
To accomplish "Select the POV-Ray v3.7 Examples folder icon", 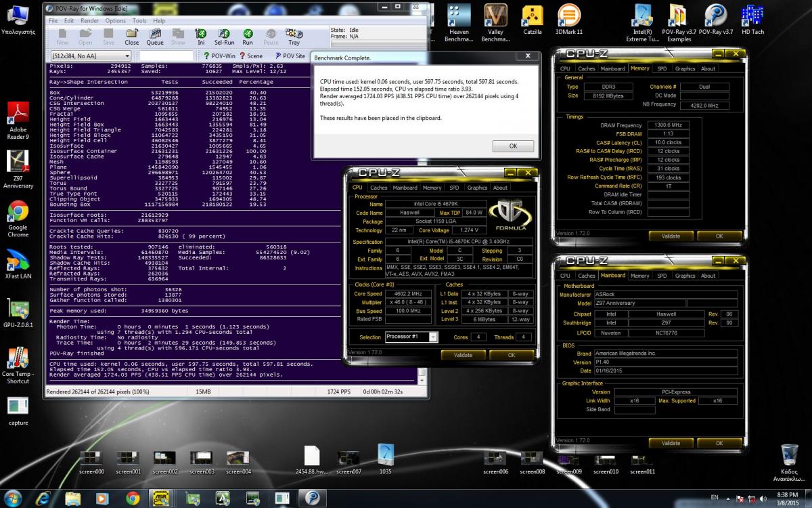I will click(679, 23).
